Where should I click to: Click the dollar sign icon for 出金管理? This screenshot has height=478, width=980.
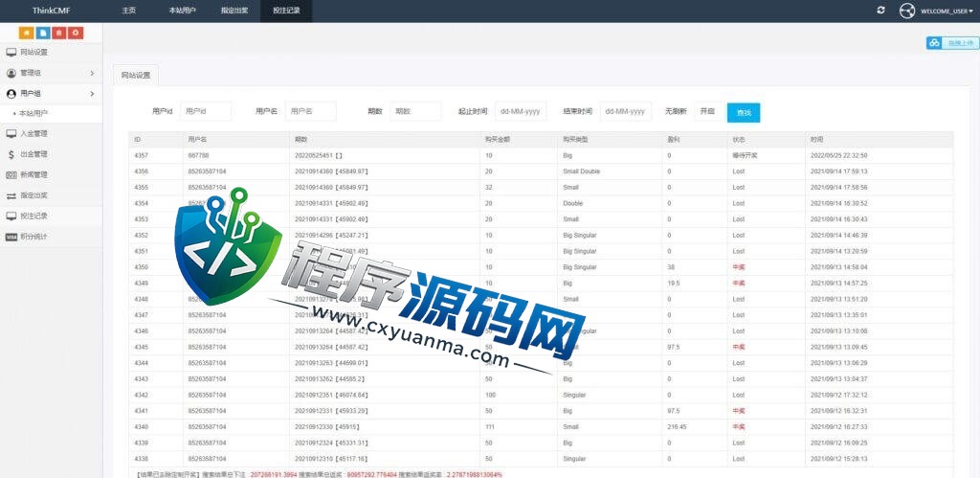[11, 154]
